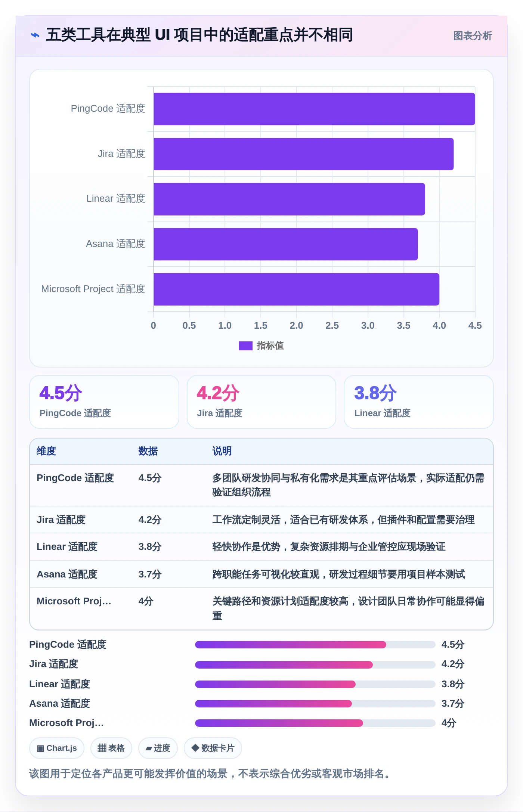Click the blue lightning icon beside the title

(35, 35)
